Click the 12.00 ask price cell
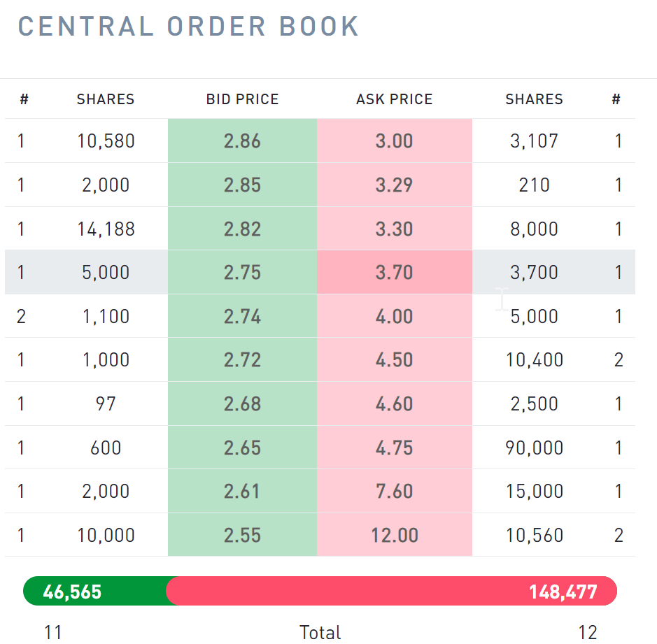 tap(394, 535)
